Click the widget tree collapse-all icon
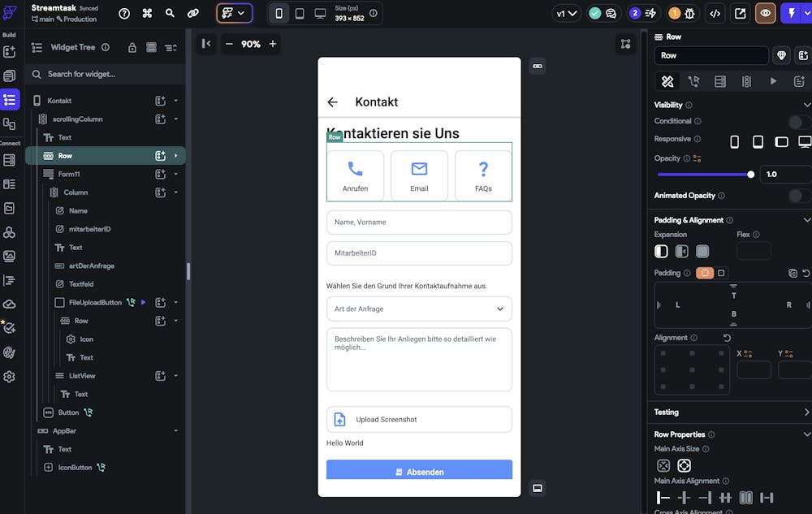Image resolution: width=812 pixels, height=514 pixels. pos(171,48)
